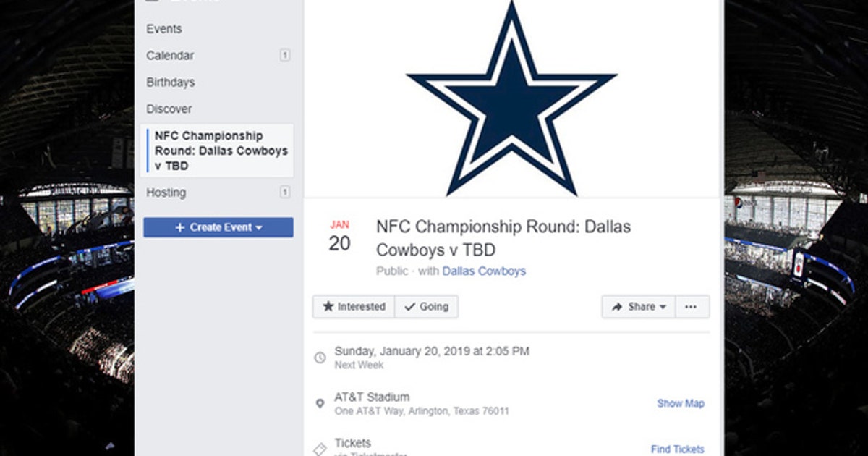The width and height of the screenshot is (868, 456).
Task: Open the Share dropdown
Action: coord(638,306)
